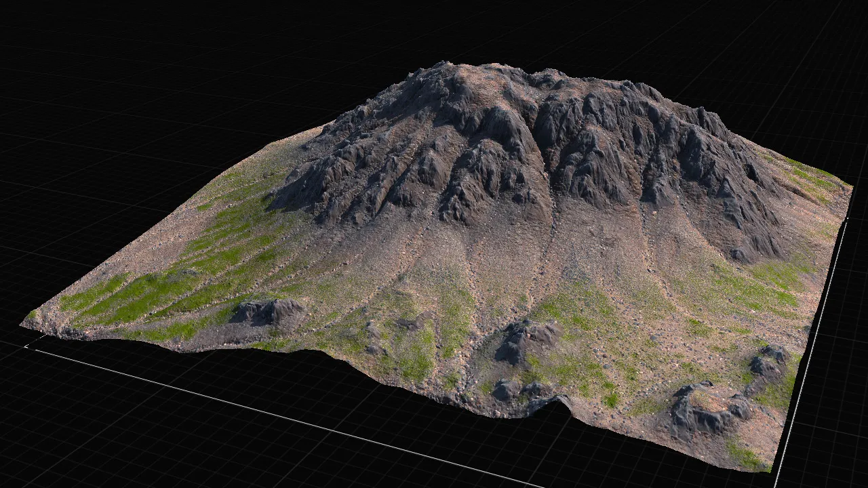
Task: Click the white bounding box right vertical edge
Action: pos(810,346)
